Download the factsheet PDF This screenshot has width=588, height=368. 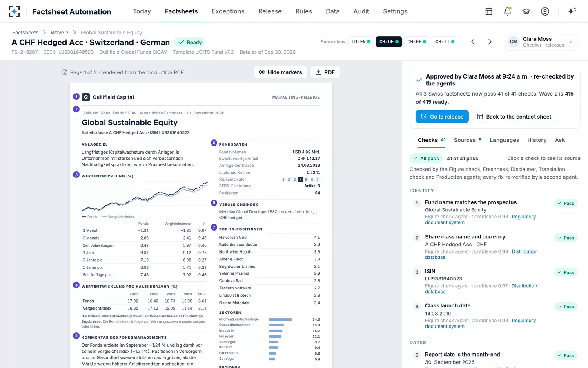tap(325, 72)
